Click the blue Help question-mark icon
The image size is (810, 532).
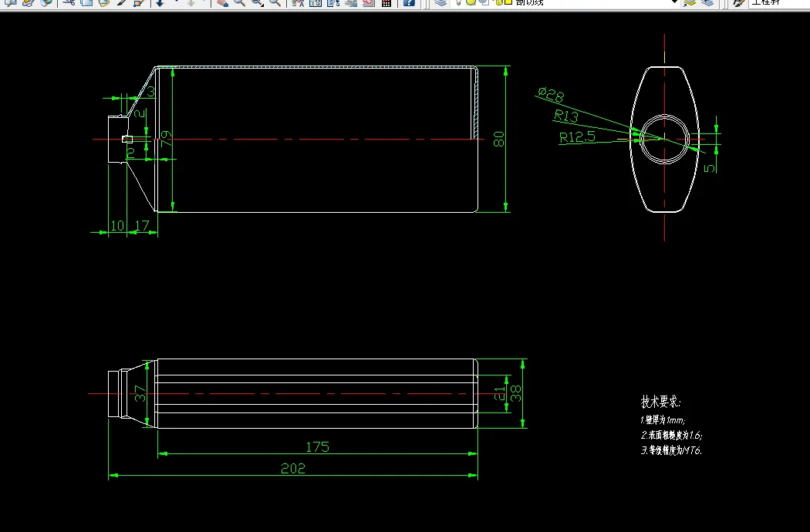click(x=409, y=2)
